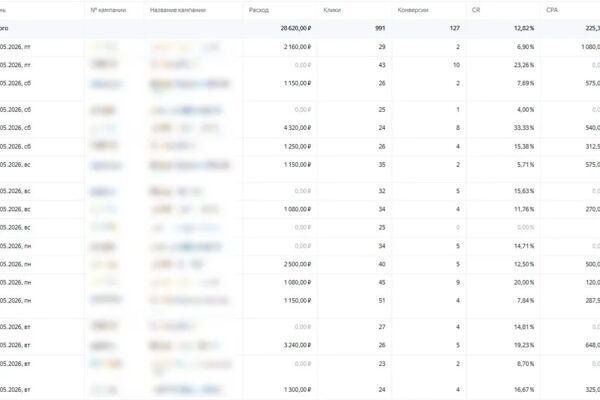Click the campaign number in the 2 500,00 ₽ row
Viewport: 600px width, 400px height.
(x=104, y=264)
